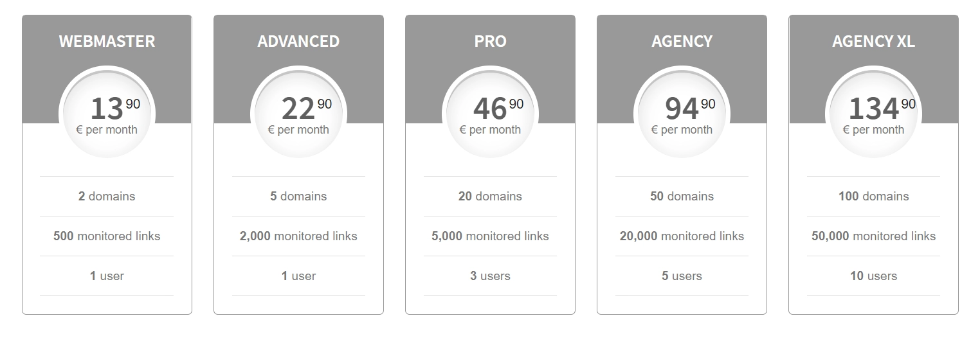Select the PRO plan title

(490, 41)
